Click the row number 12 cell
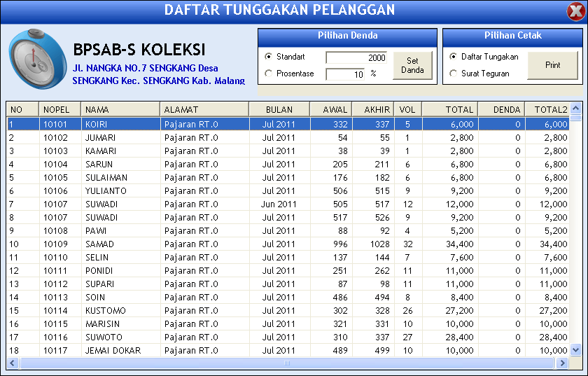The width and height of the screenshot is (588, 376). pyautogui.click(x=23, y=271)
